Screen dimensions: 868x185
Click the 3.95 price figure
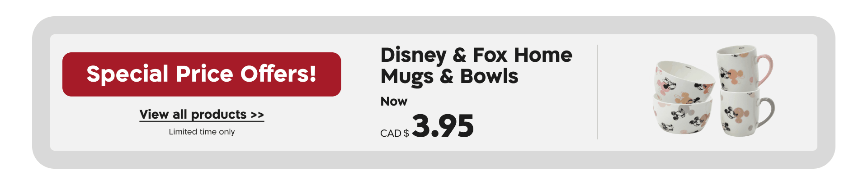(x=443, y=126)
